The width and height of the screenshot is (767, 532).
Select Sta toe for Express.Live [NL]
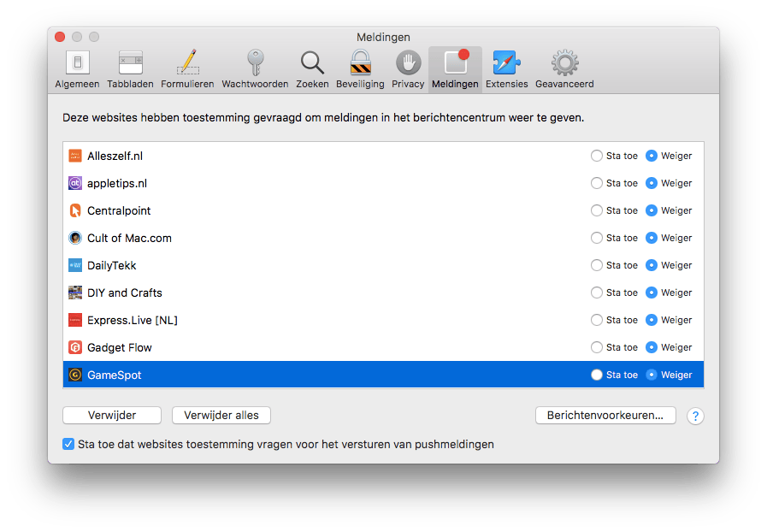(596, 320)
